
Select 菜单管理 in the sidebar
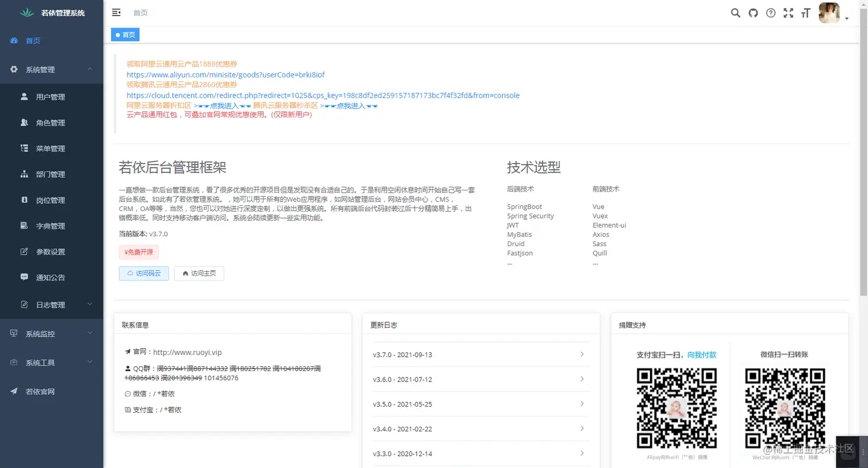coord(52,148)
